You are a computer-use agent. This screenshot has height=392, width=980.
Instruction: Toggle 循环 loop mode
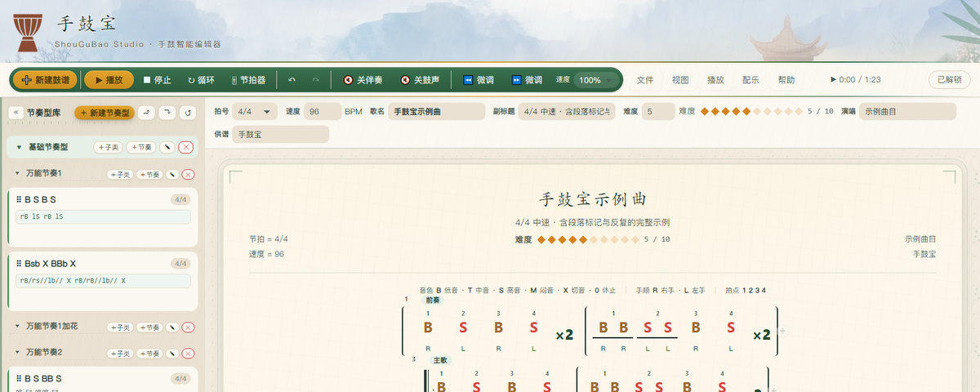(x=202, y=80)
